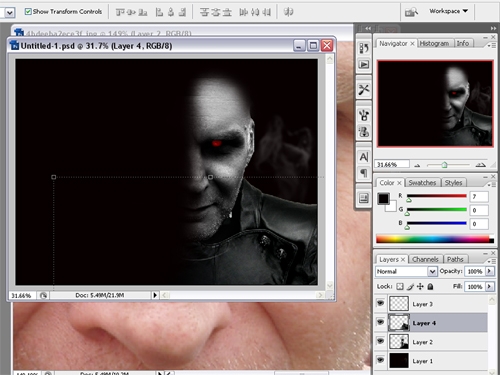
Task: Click the Align horizontal centers icon
Action: click(x=171, y=12)
